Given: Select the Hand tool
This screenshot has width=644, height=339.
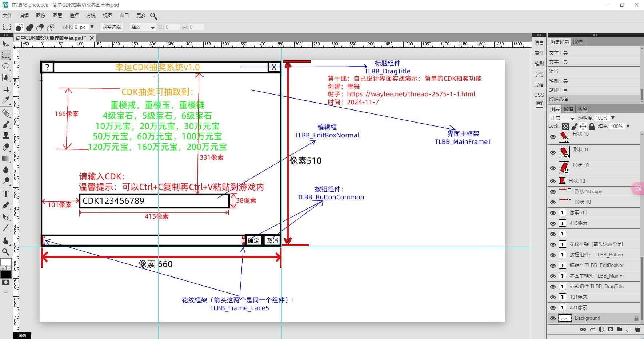Looking at the screenshot, I should pos(6,241).
